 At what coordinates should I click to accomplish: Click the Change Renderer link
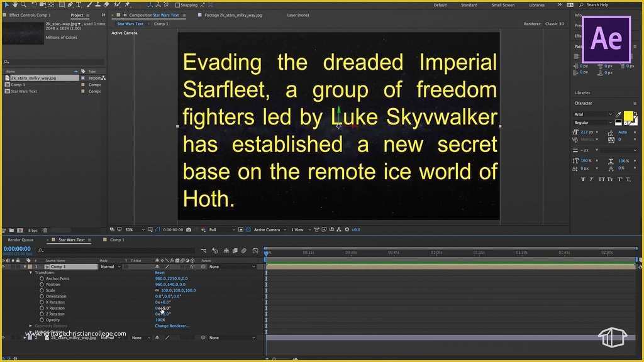tap(172, 326)
